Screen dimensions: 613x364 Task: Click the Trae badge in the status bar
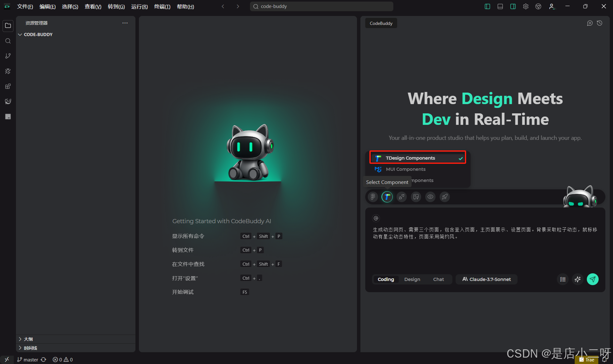(587, 360)
